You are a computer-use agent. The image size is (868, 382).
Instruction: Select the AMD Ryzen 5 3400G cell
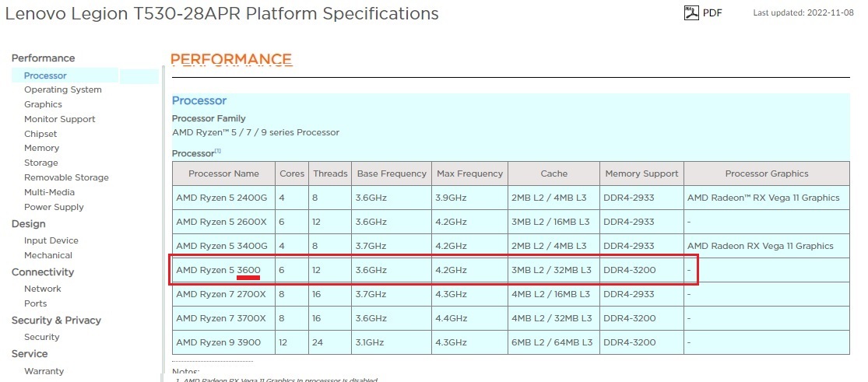(223, 246)
